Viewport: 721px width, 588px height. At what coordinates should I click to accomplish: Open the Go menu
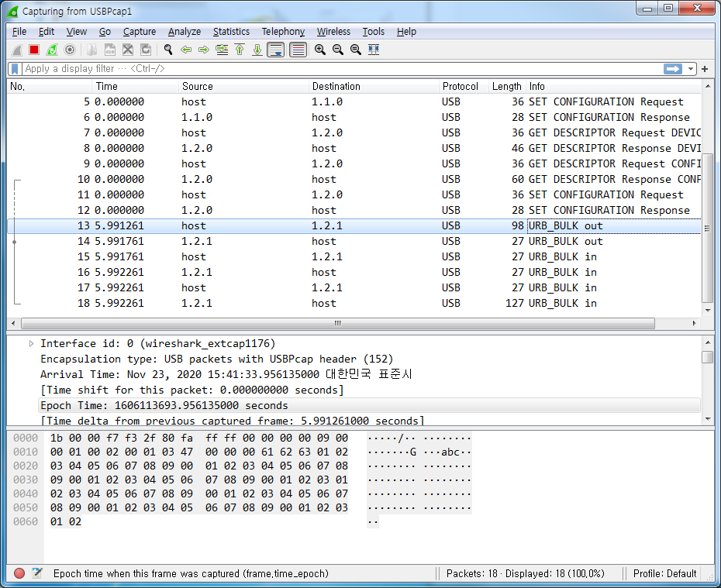click(x=105, y=32)
